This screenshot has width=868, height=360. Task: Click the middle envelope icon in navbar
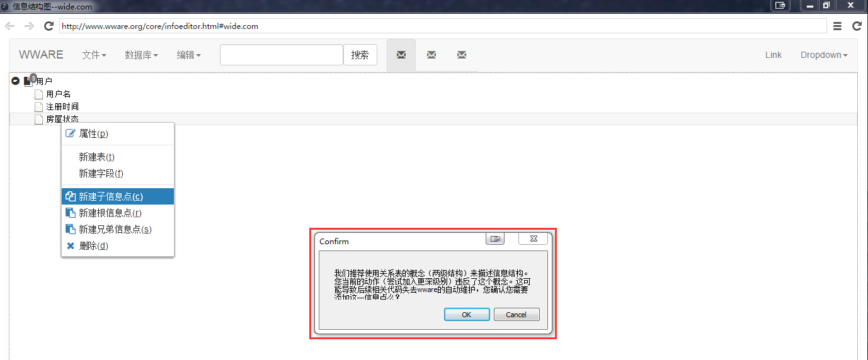point(431,55)
